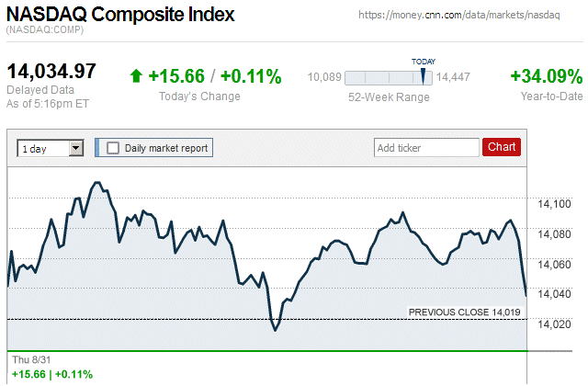
Task: Click the 52-week low value 10,089
Action: [x=324, y=78]
